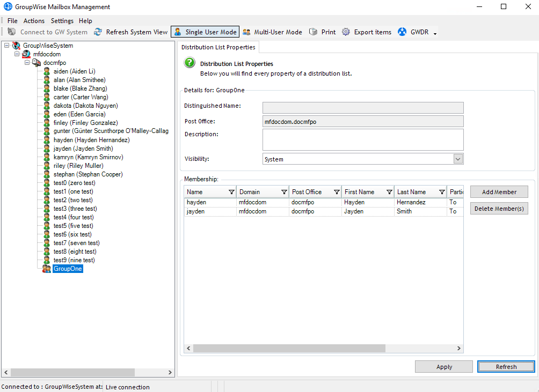
Task: Click the user icon beside alan
Action: coord(47,80)
